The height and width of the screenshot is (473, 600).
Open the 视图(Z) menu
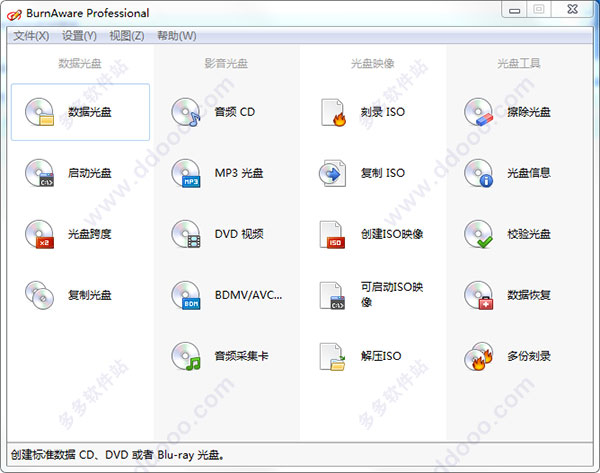click(127, 36)
